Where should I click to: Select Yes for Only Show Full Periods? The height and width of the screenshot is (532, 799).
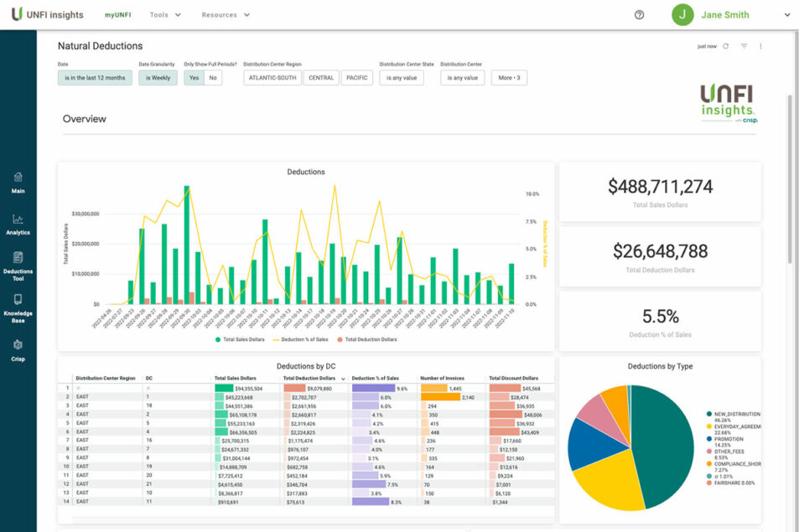(x=195, y=78)
